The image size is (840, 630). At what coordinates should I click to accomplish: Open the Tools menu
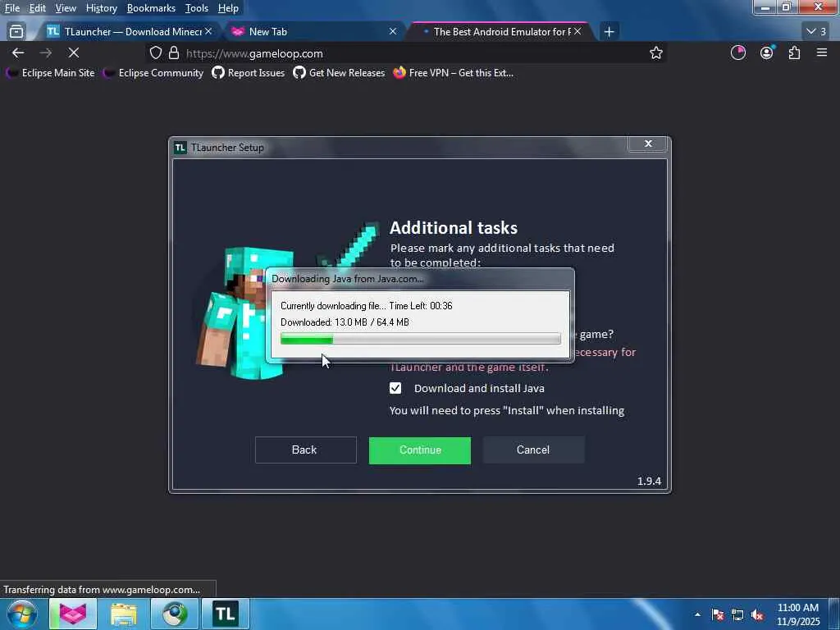tap(197, 8)
